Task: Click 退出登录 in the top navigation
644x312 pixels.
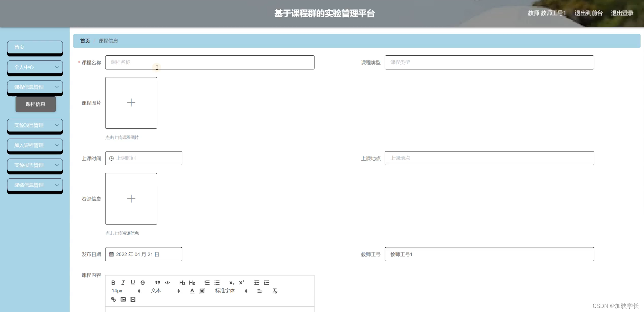Action: (622, 13)
